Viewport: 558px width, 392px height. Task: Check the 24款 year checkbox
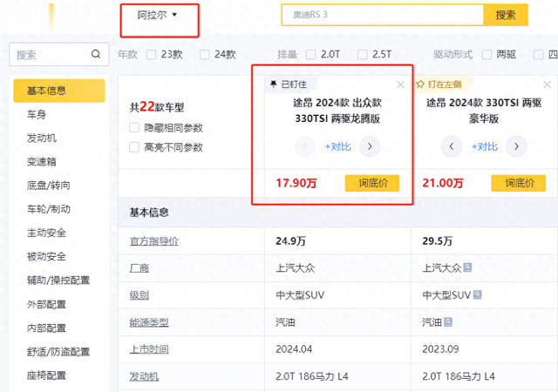(204, 54)
